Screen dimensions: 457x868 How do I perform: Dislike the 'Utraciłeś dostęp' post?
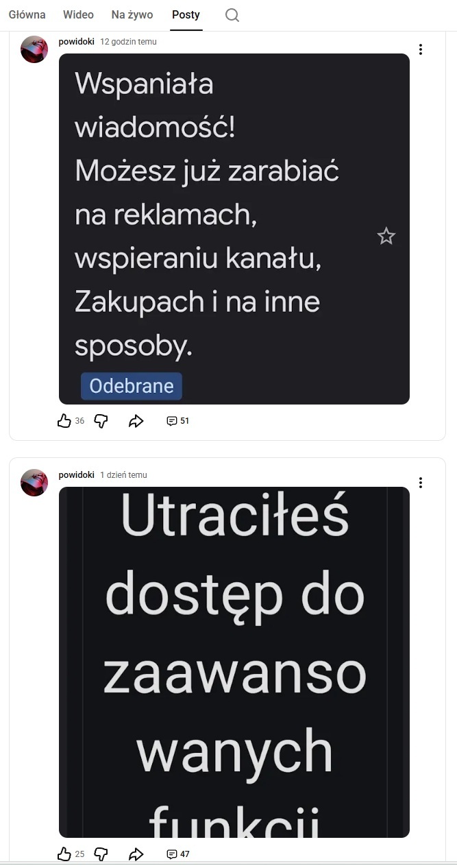coord(101,854)
